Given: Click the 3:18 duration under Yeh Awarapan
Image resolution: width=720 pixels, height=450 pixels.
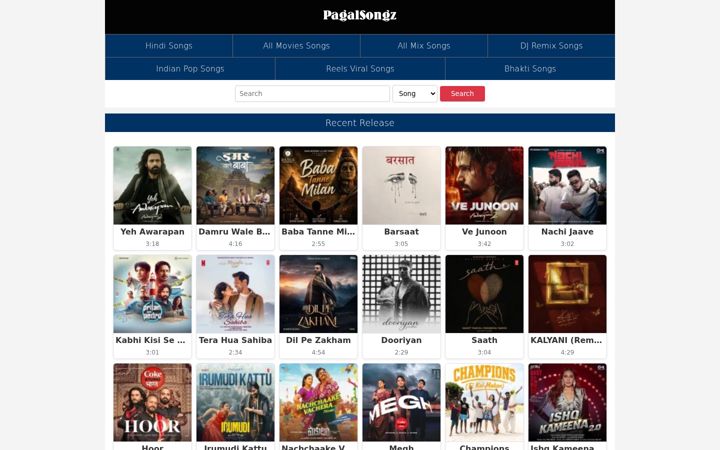Looking at the screenshot, I should (x=152, y=244).
